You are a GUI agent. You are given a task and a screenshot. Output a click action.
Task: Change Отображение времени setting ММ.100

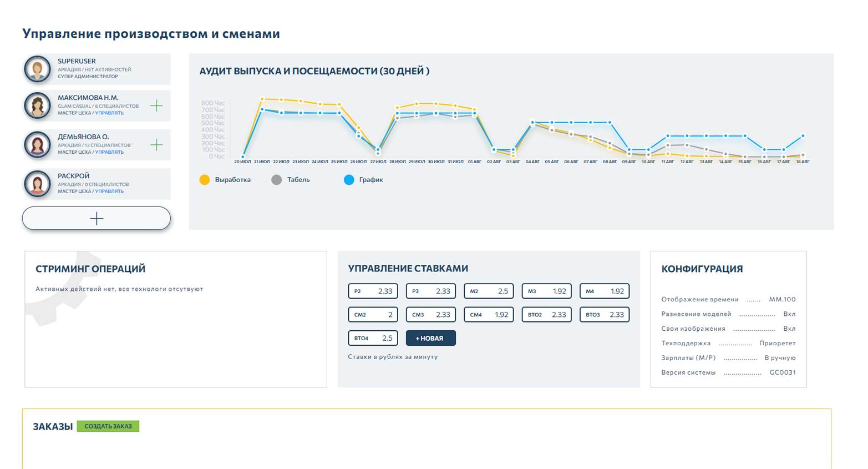click(x=782, y=299)
